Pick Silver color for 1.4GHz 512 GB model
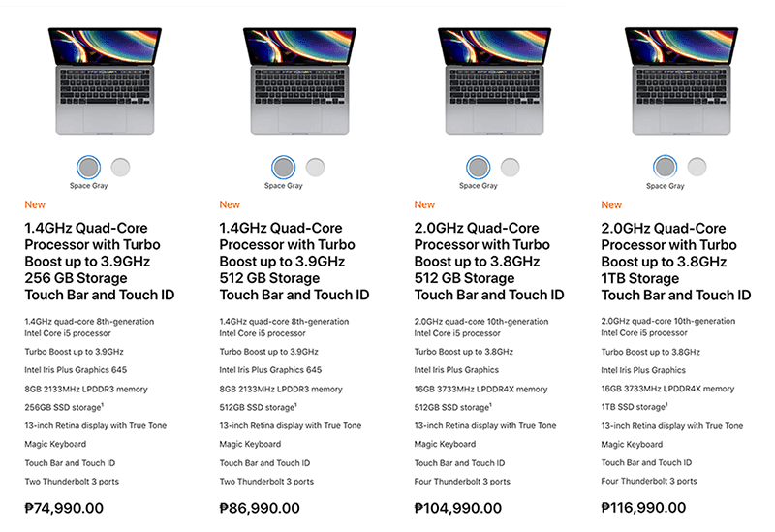775x532 pixels. 315,167
